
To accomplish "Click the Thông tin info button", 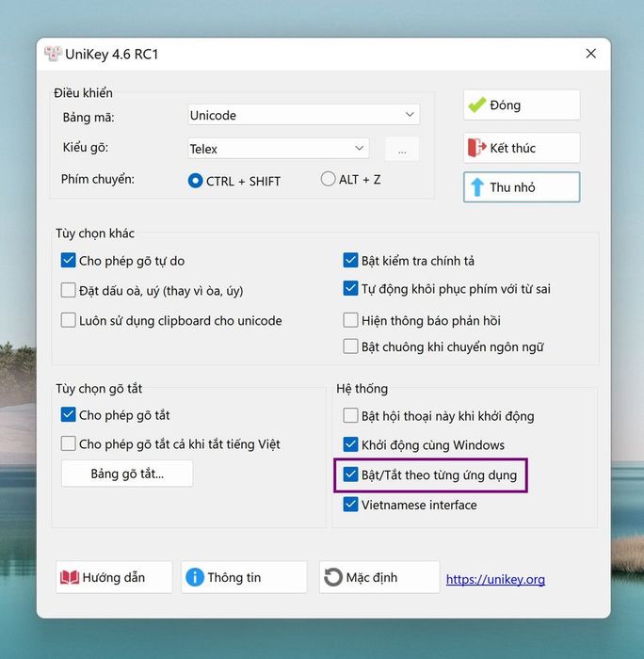I will tap(243, 577).
